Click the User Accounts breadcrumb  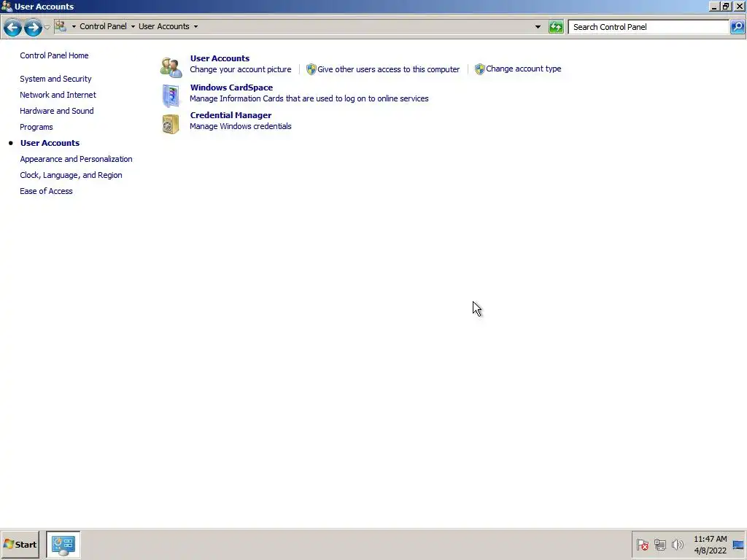[164, 27]
